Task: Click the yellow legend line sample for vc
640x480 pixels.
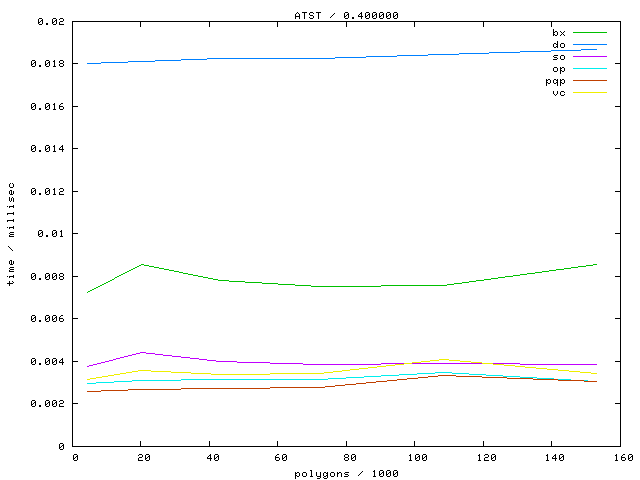Action: click(x=590, y=93)
